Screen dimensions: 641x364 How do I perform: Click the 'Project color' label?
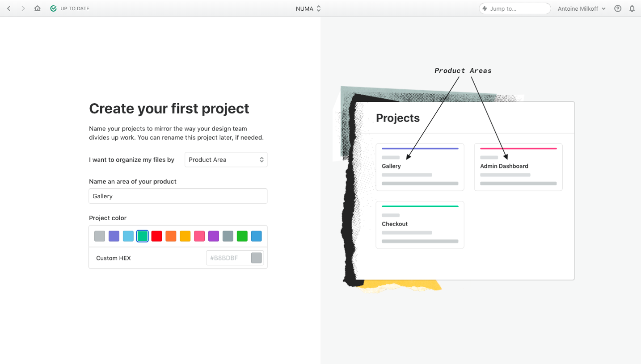click(108, 218)
